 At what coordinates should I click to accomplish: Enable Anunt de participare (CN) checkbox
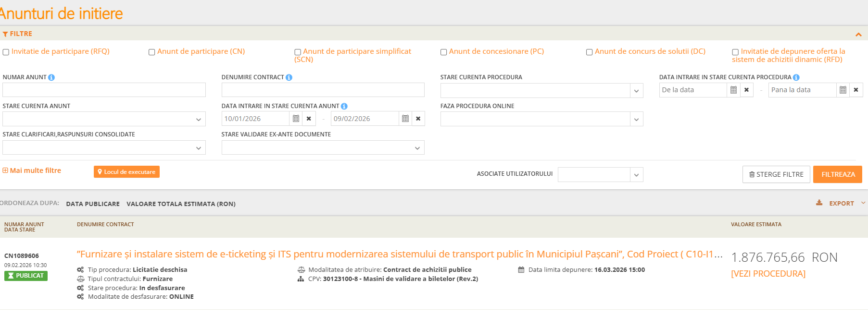click(152, 52)
